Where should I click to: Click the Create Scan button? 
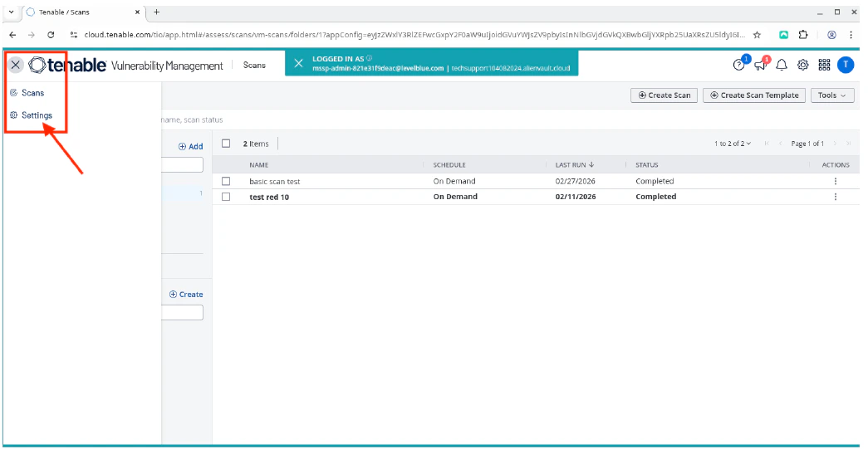pyautogui.click(x=664, y=95)
